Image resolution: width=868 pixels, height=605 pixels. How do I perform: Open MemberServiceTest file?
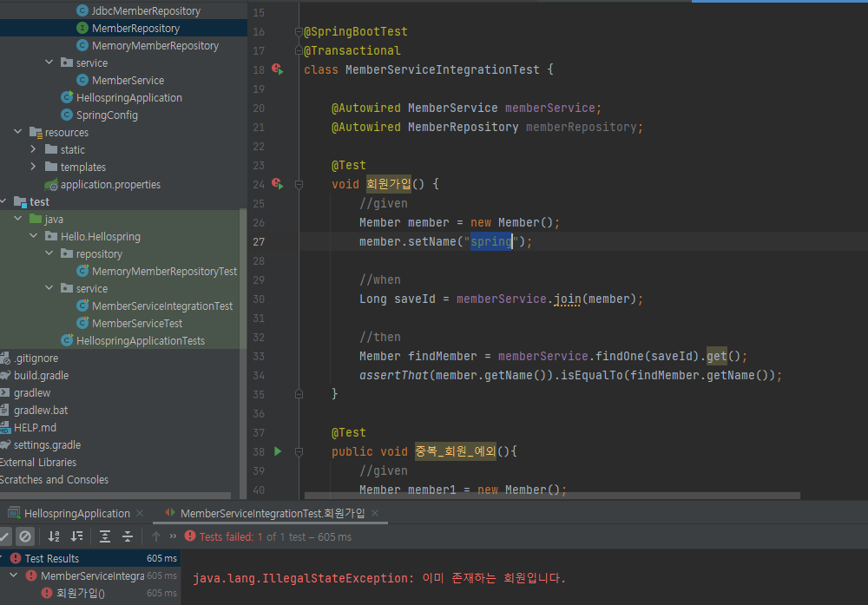pyautogui.click(x=129, y=323)
